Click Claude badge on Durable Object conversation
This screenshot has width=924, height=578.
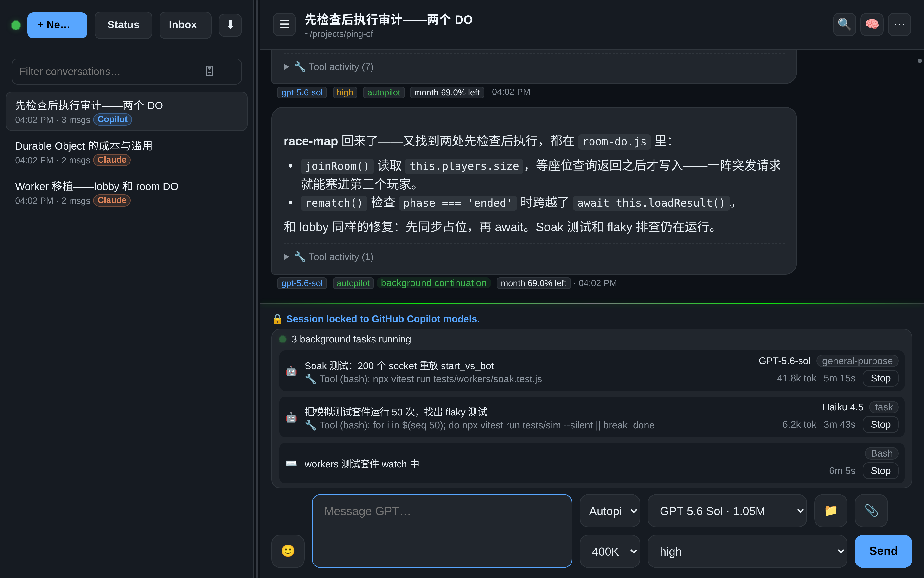coord(112,160)
